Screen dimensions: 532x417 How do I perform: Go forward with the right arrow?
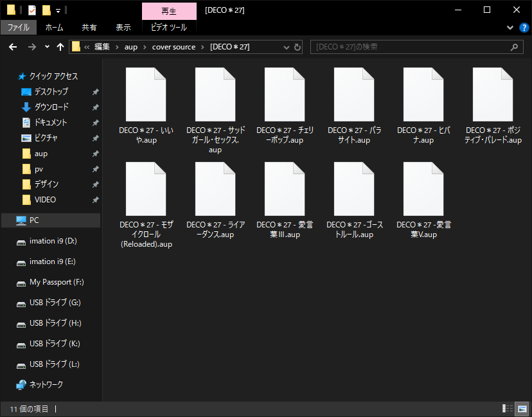point(32,47)
